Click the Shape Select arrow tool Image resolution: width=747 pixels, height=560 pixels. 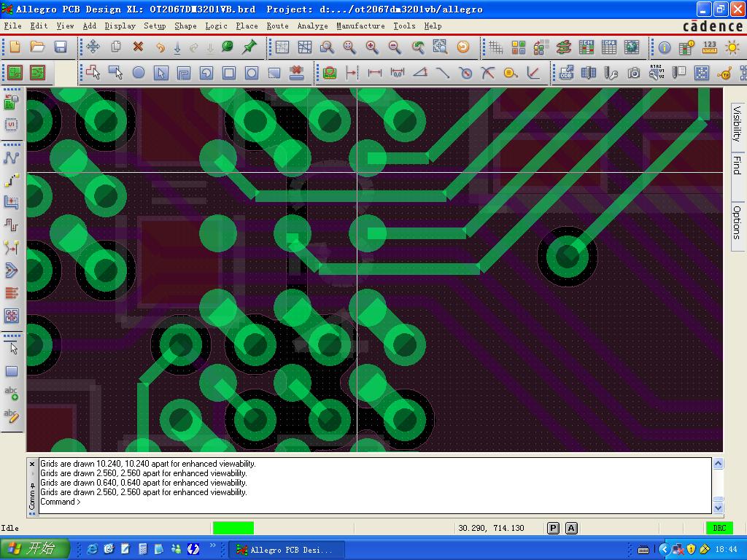161,72
